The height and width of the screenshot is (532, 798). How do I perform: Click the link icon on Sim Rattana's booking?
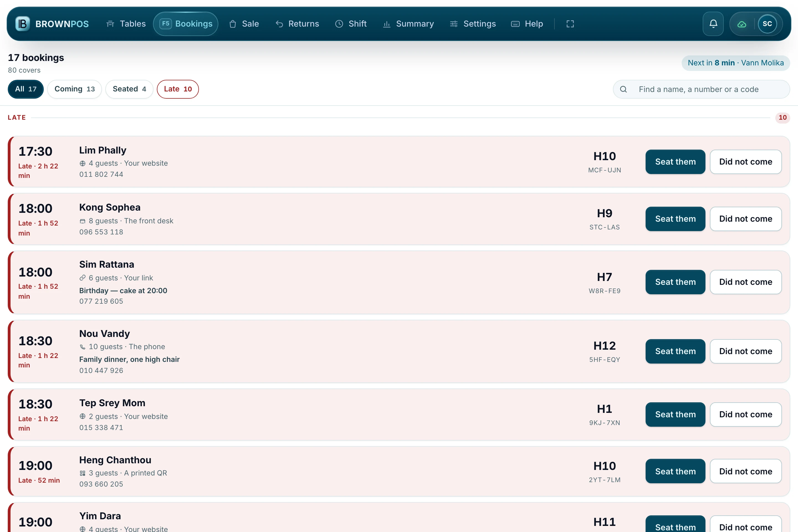[x=83, y=278]
